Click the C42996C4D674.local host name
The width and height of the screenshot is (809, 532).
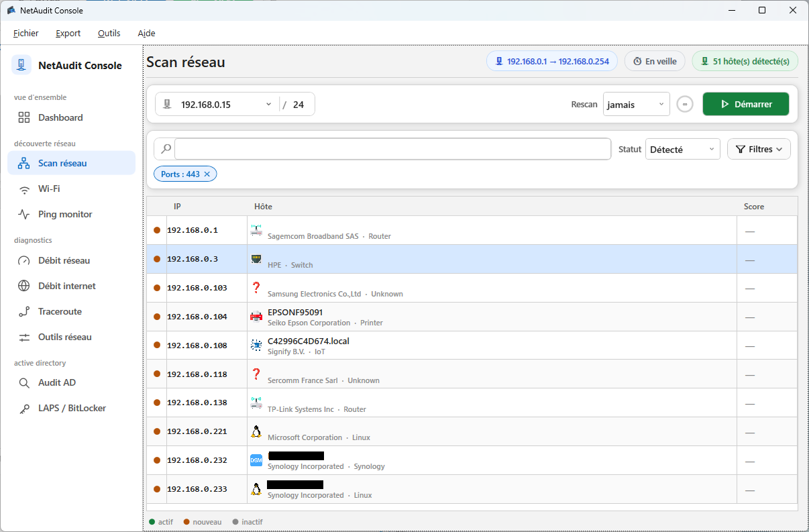[309, 341]
